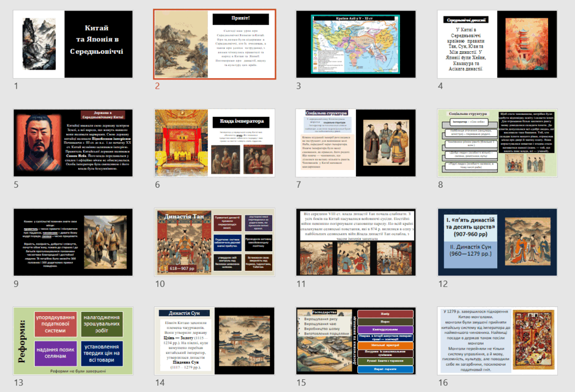The width and height of the screenshot is (575, 392).
Task: Select slide 1 titled Китай та Японія
Action: (x=73, y=44)
